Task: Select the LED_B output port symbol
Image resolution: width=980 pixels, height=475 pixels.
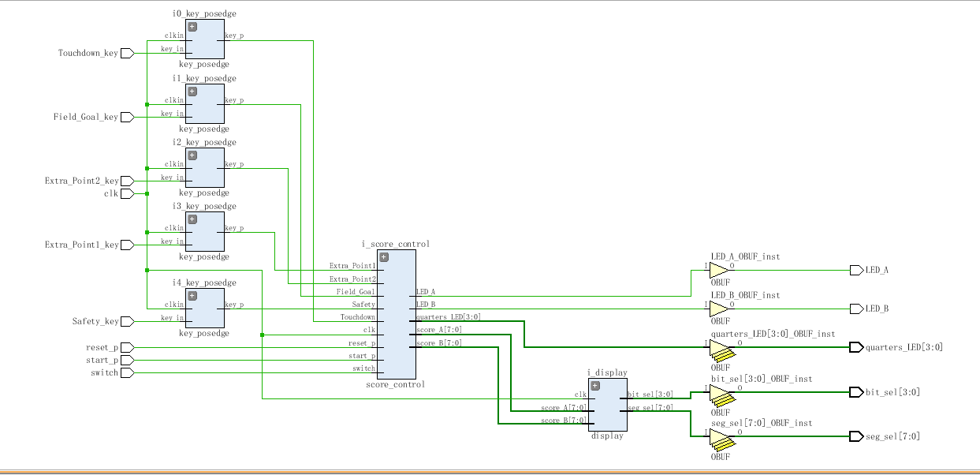Action: pos(857,309)
